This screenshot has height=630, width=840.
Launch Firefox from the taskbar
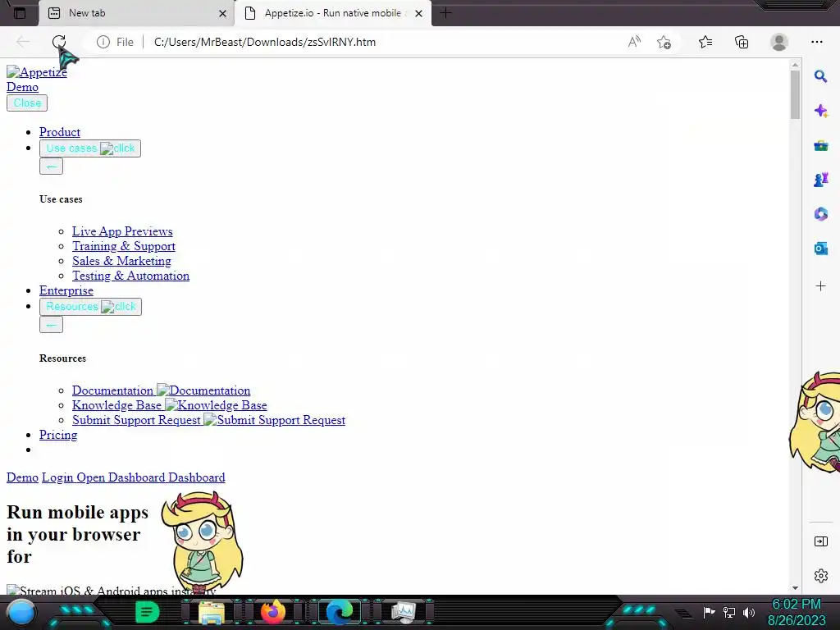click(272, 612)
